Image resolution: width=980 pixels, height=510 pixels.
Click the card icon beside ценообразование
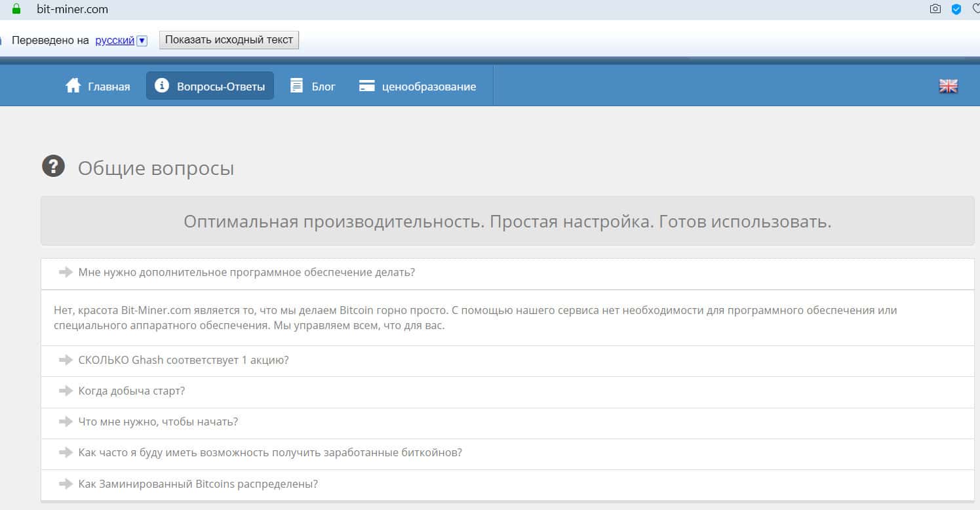point(366,87)
